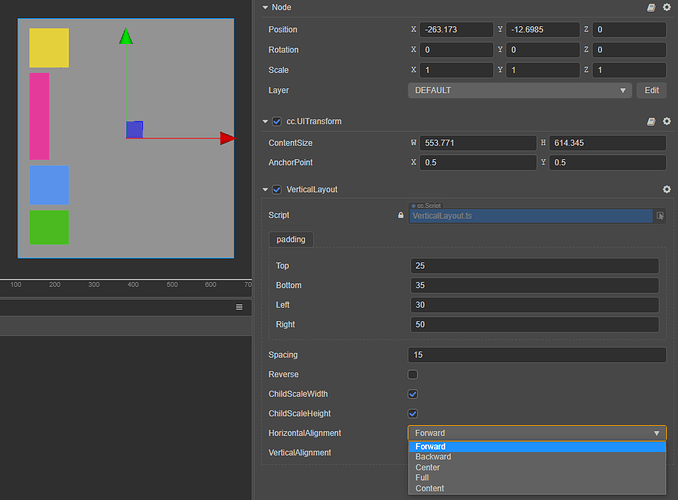
Task: Open the VerticalLayout component gear menu
Action: click(666, 189)
